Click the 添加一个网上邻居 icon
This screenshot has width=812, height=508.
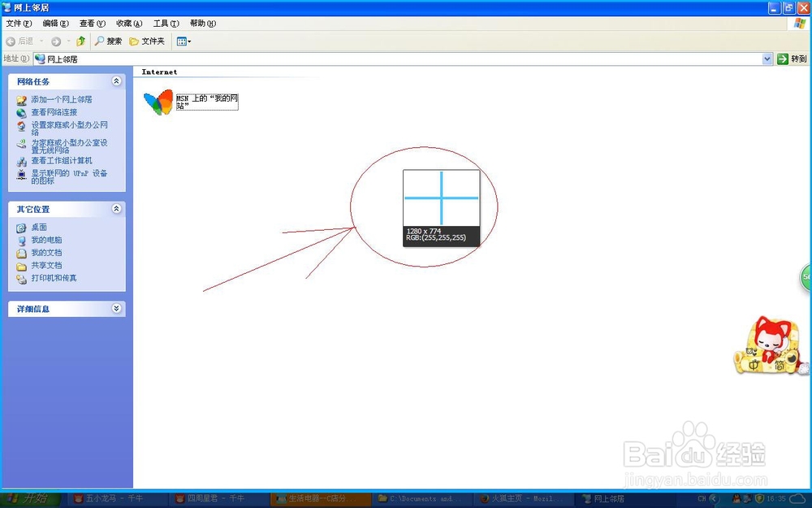click(x=21, y=100)
